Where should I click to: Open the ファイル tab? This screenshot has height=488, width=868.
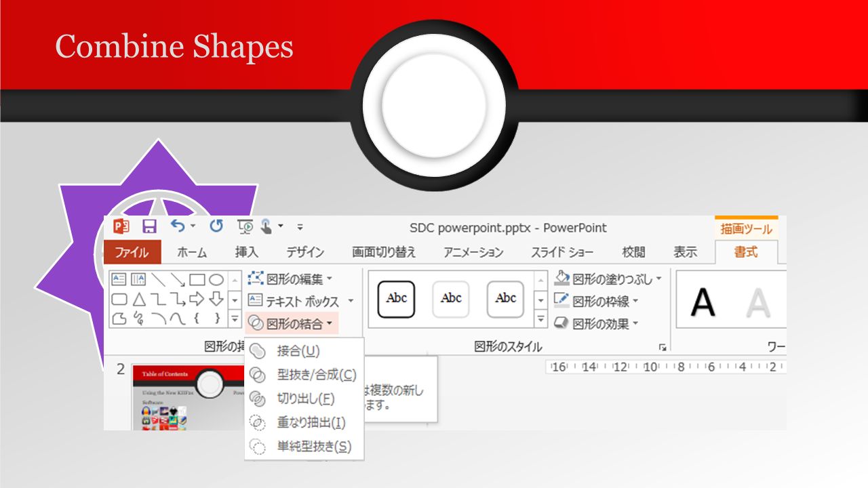[x=132, y=252]
